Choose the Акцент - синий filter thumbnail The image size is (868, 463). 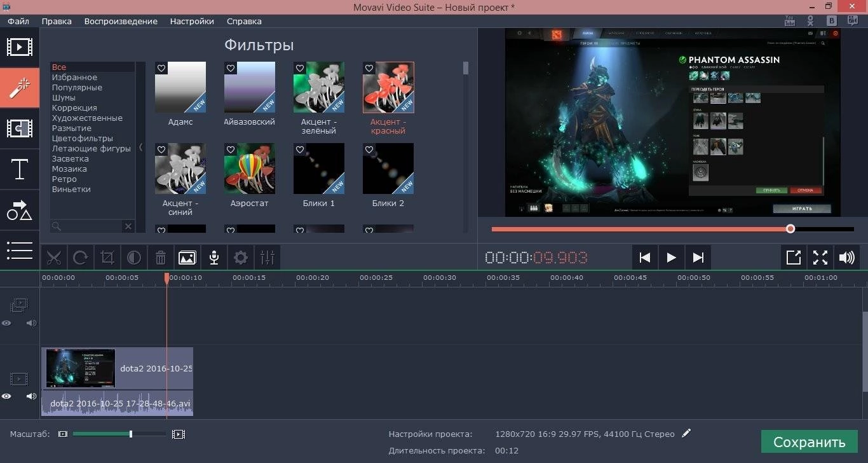tap(180, 169)
